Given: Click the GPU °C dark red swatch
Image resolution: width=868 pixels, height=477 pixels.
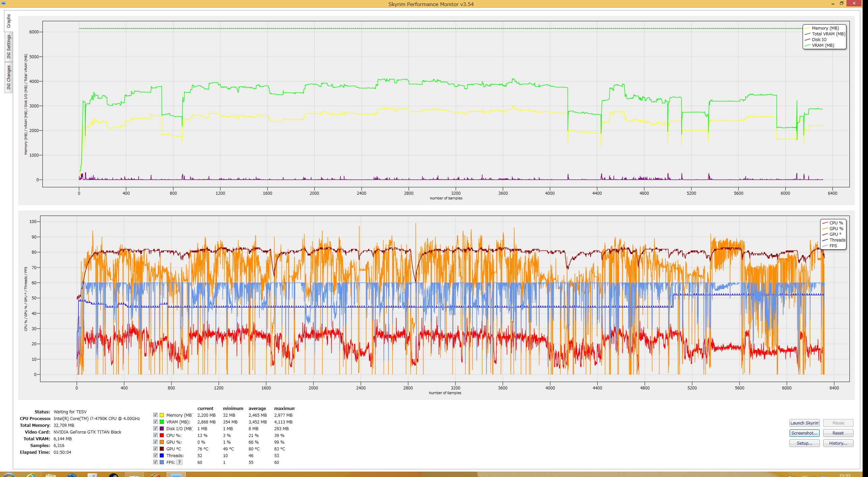Looking at the screenshot, I should (x=162, y=449).
